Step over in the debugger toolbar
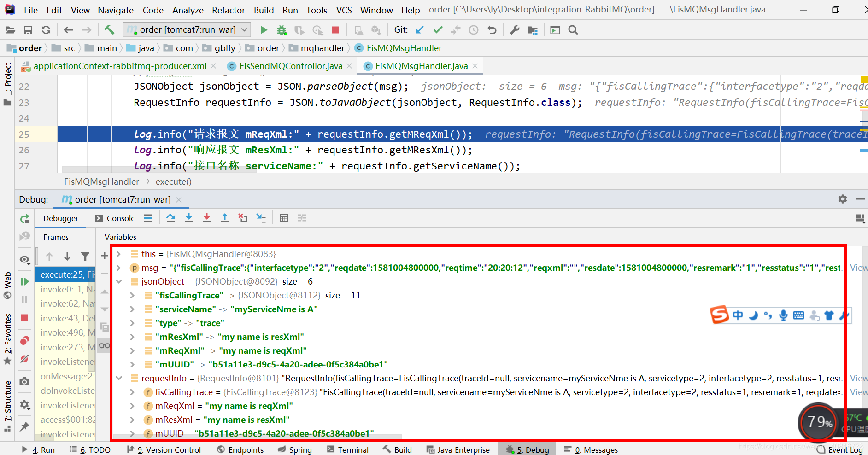This screenshot has width=868, height=455. (x=171, y=218)
